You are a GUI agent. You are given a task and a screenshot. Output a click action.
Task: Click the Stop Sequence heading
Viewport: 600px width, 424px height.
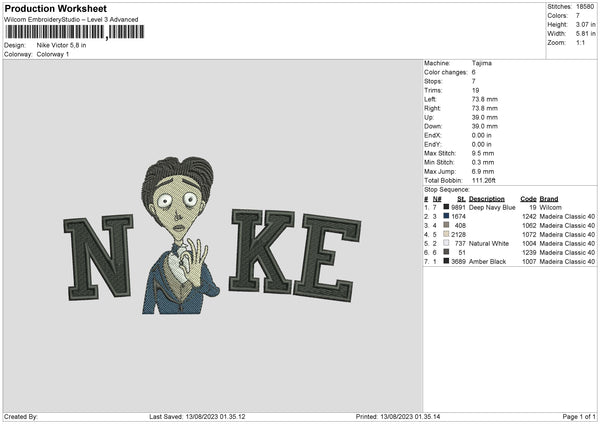[447, 189]
